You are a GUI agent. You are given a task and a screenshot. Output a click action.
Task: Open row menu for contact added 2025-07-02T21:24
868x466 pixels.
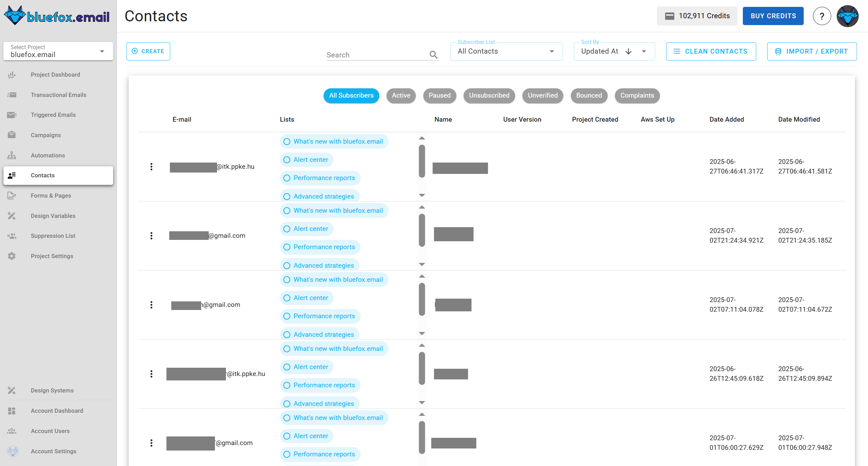151,236
